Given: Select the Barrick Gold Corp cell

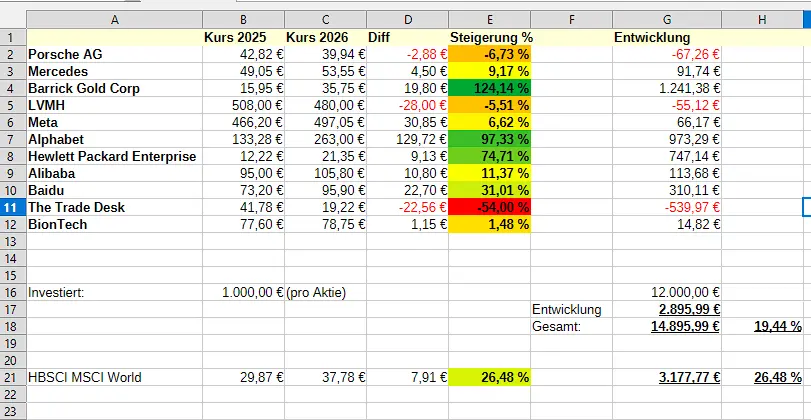Looking at the screenshot, I should coord(113,88).
